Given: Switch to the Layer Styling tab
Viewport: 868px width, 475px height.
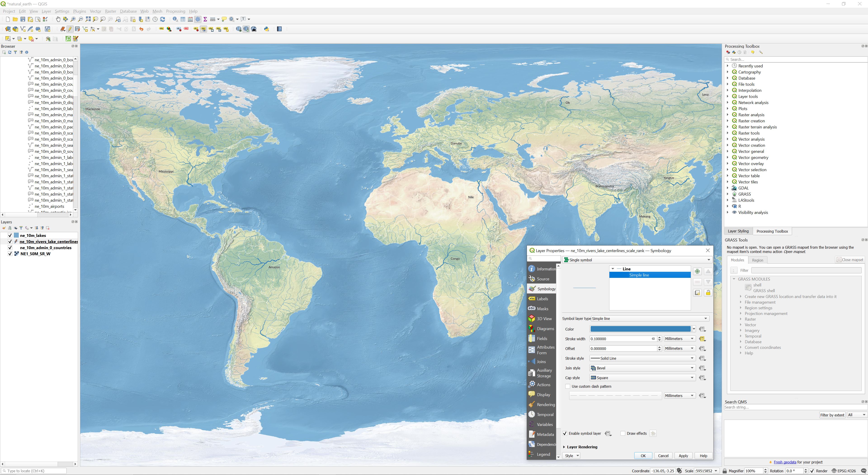Looking at the screenshot, I should tap(738, 231).
